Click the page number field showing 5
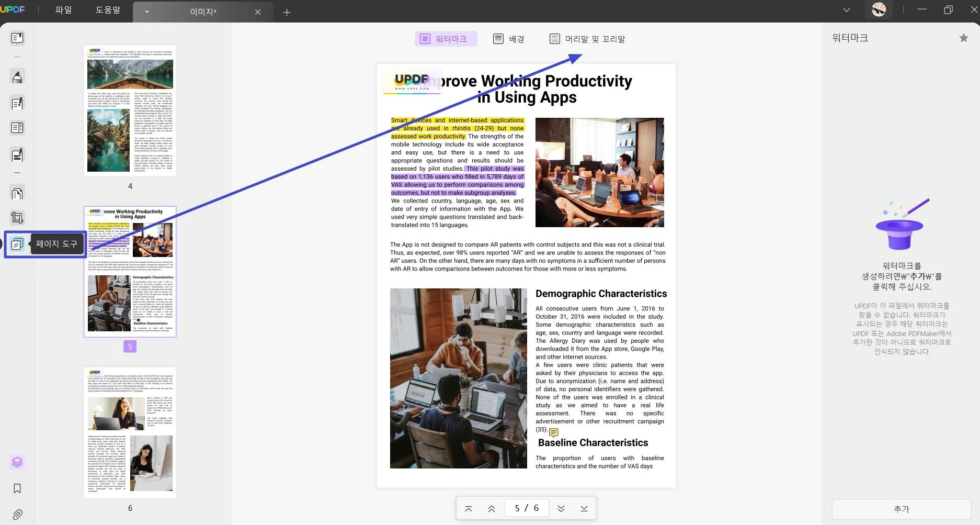 click(527, 508)
